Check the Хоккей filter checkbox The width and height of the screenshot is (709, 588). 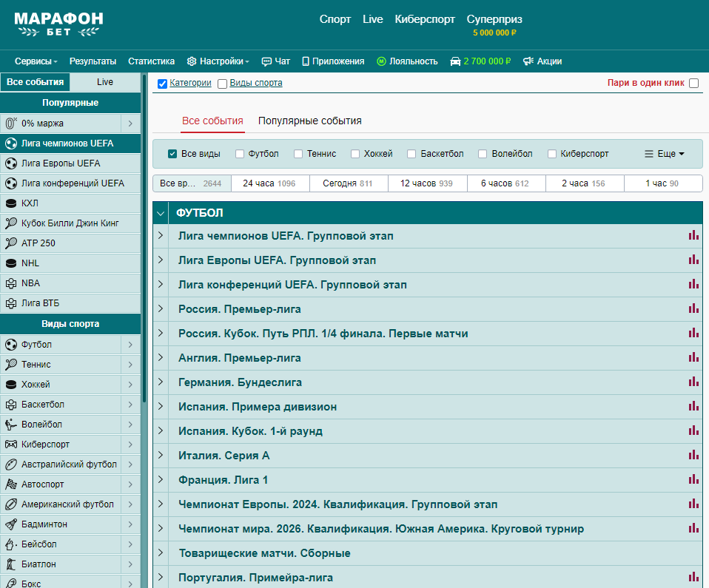click(x=355, y=154)
